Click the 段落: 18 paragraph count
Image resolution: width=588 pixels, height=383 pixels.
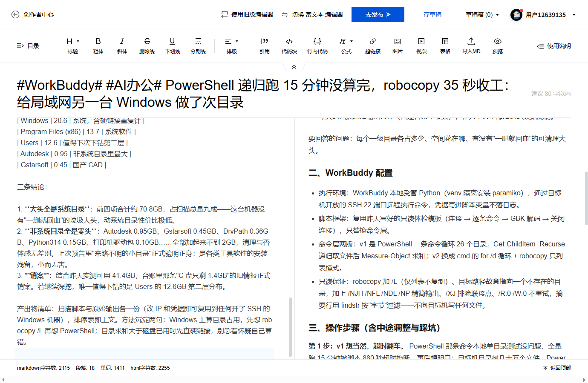(85, 368)
